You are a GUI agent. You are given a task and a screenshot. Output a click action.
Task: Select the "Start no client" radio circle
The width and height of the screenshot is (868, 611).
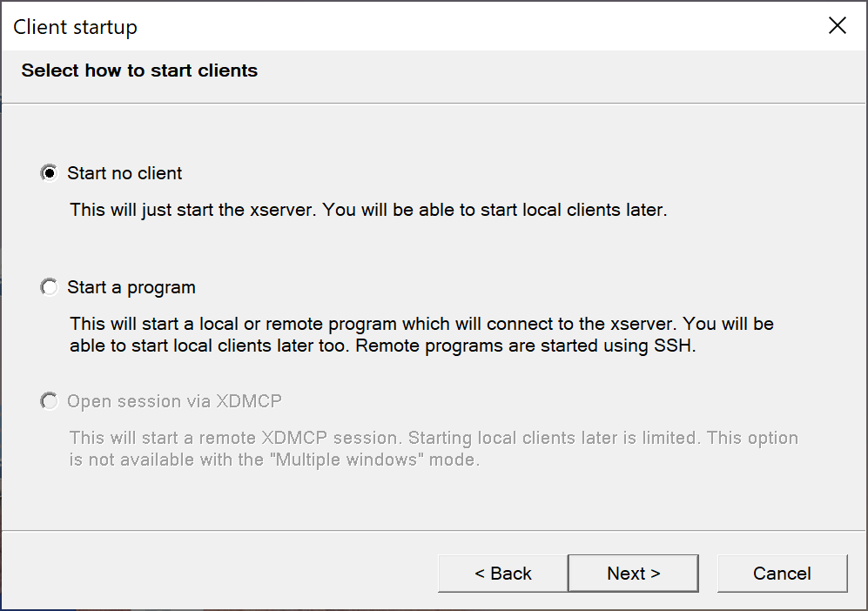50,173
